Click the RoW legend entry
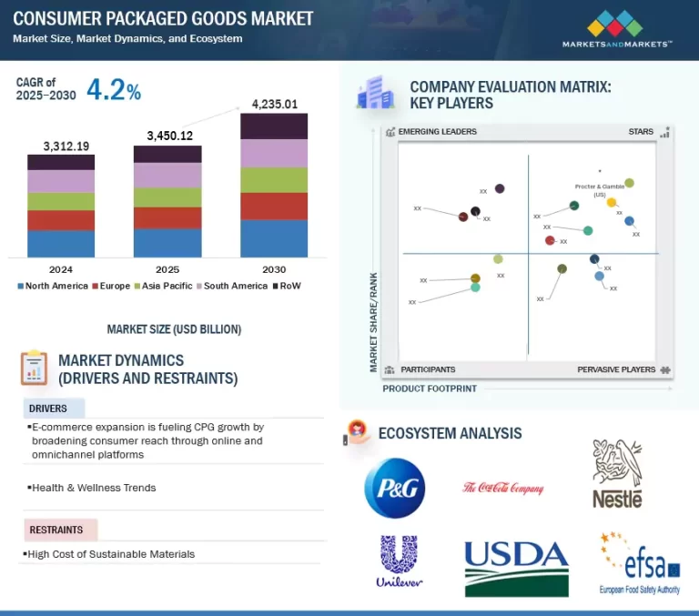The image size is (699, 616). click(285, 286)
